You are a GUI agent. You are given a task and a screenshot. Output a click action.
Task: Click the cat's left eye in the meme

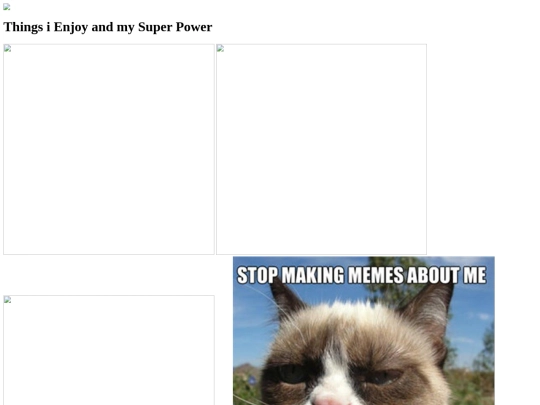click(x=292, y=374)
